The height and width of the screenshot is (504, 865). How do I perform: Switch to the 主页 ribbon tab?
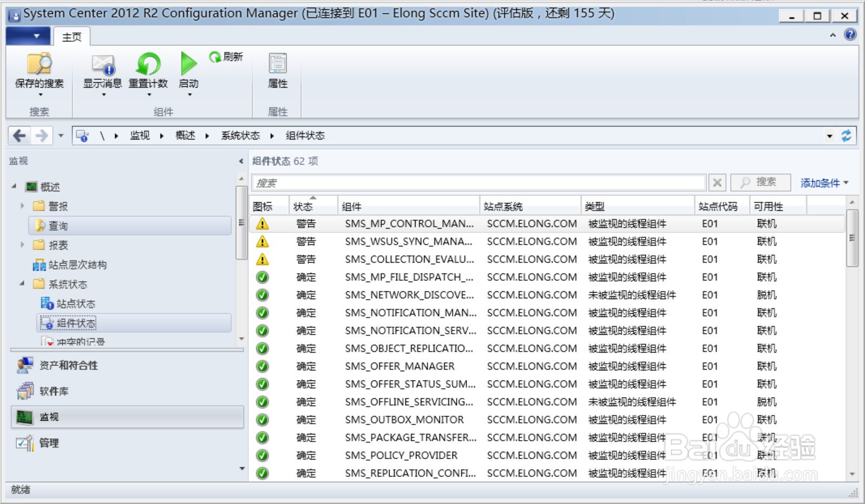71,37
